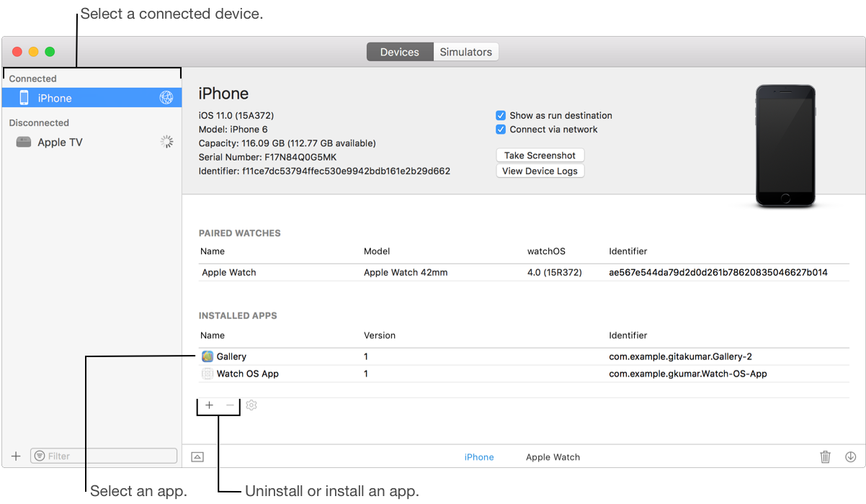Select Apple TV under Disconnected
The height and width of the screenshot is (504, 866).
click(x=91, y=142)
